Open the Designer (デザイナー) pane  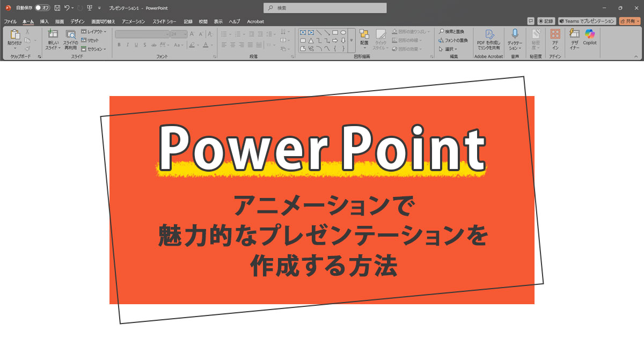[x=574, y=33]
